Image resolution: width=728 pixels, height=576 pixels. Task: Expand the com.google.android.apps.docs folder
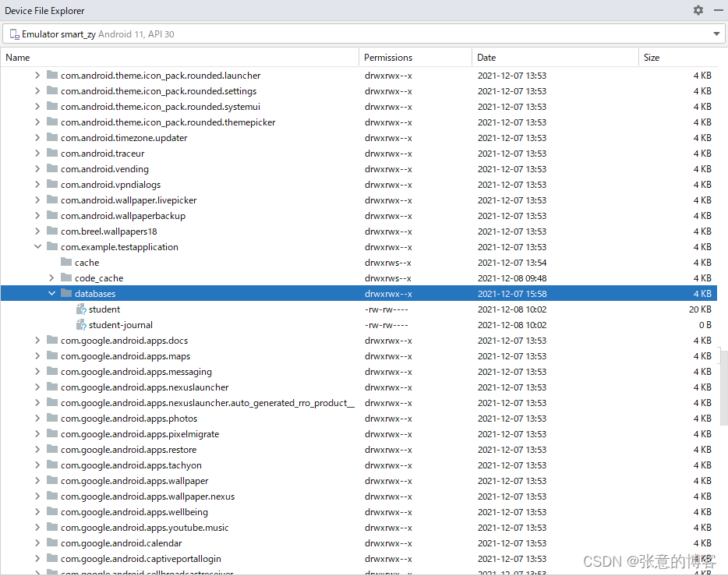[37, 340]
